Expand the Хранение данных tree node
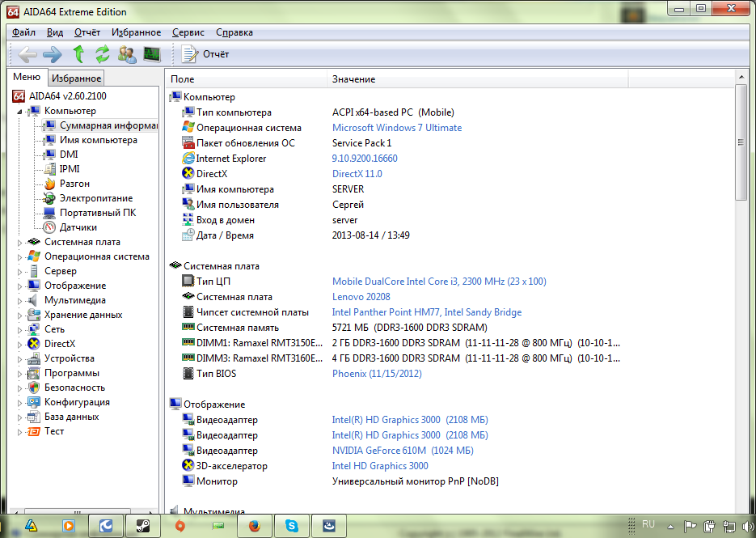Screen dimensions: 756x538 (19, 316)
